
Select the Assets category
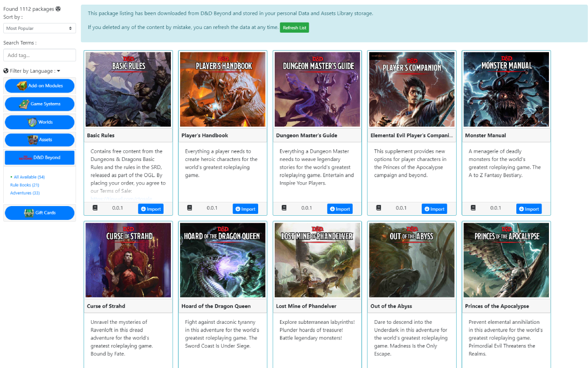pyautogui.click(x=40, y=140)
